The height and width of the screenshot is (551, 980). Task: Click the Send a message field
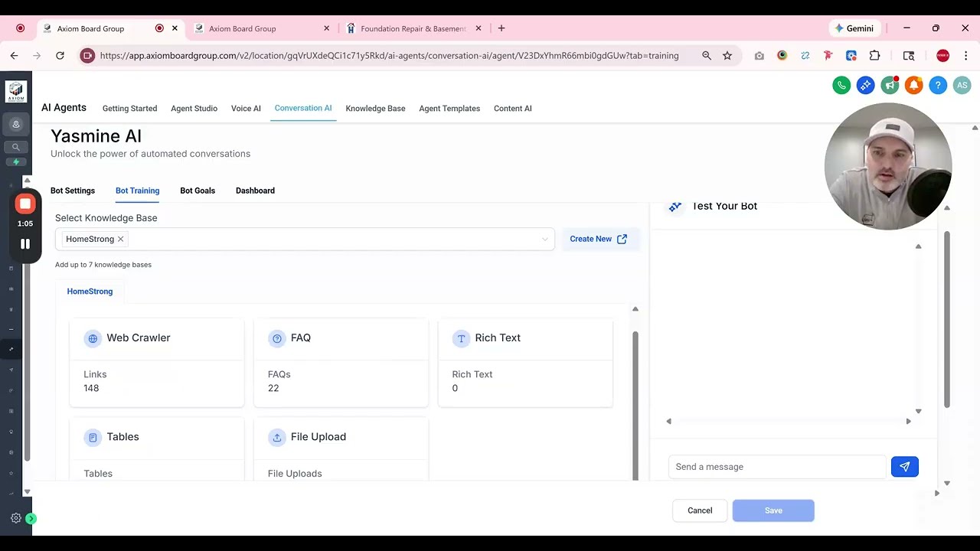click(x=777, y=467)
